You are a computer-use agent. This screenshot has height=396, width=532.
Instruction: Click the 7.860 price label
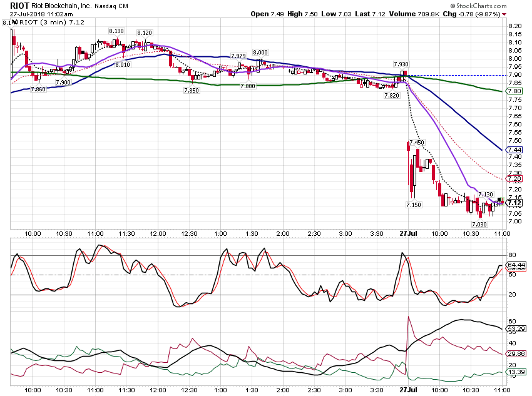pyautogui.click(x=38, y=89)
